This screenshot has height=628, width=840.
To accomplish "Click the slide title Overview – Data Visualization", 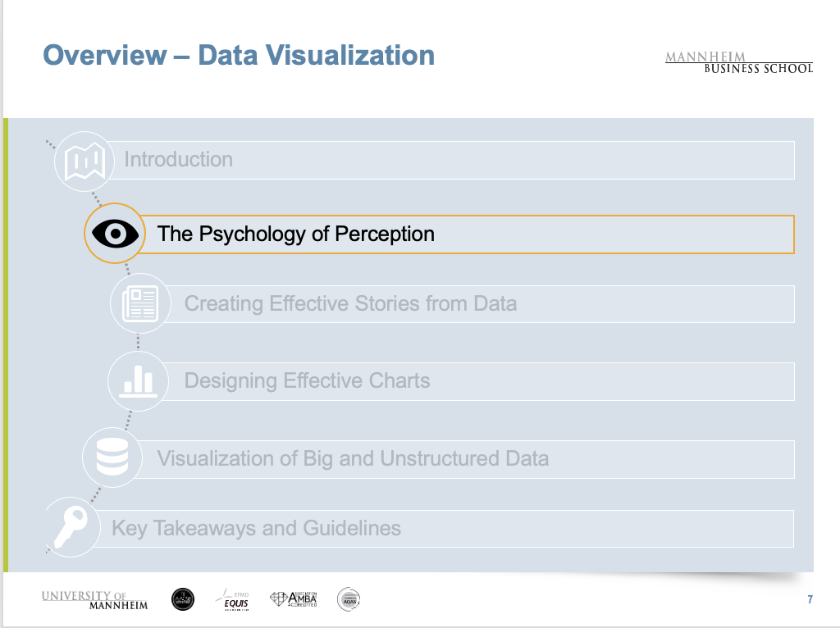I will (239, 56).
